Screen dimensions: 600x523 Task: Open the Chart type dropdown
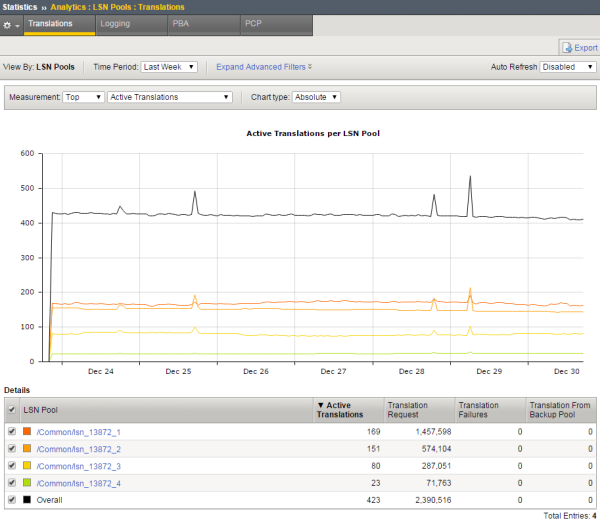pos(318,97)
